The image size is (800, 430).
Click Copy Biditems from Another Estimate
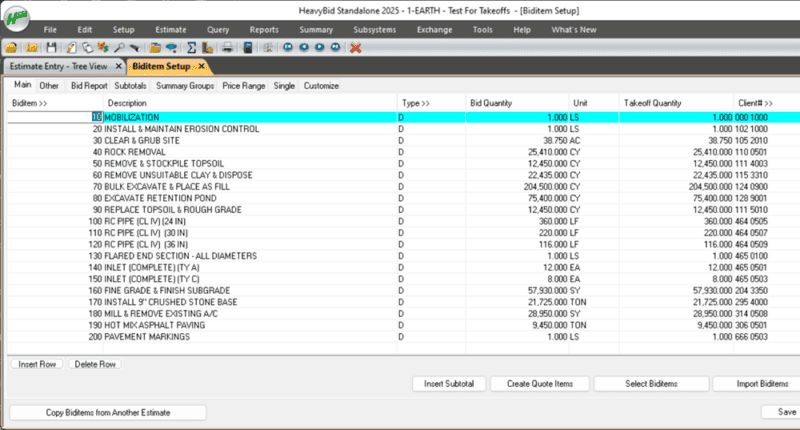pyautogui.click(x=107, y=412)
